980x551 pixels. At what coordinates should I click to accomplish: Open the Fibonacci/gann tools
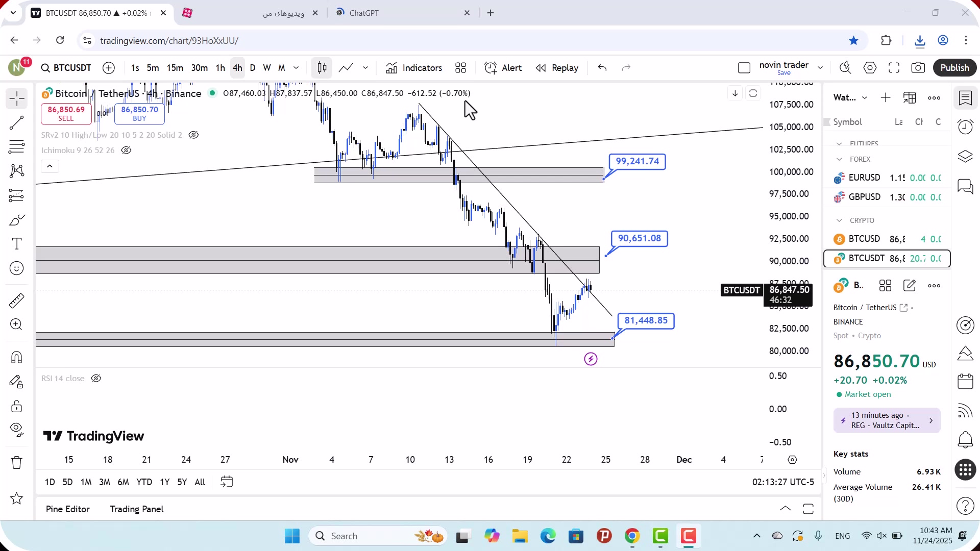pyautogui.click(x=16, y=147)
